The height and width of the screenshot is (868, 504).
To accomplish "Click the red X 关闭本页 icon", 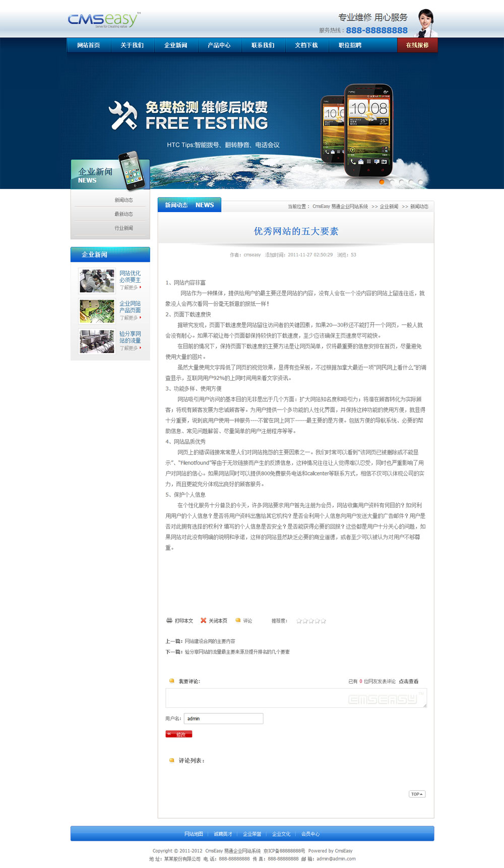I will (x=204, y=621).
